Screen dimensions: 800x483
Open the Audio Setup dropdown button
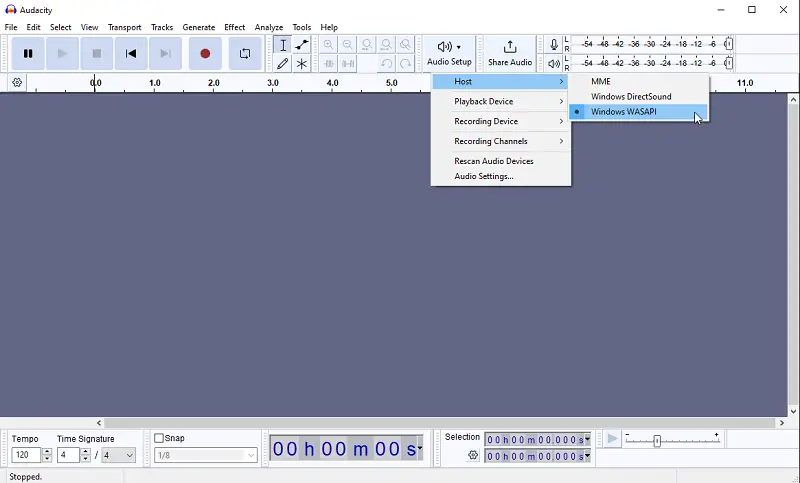[x=449, y=53]
